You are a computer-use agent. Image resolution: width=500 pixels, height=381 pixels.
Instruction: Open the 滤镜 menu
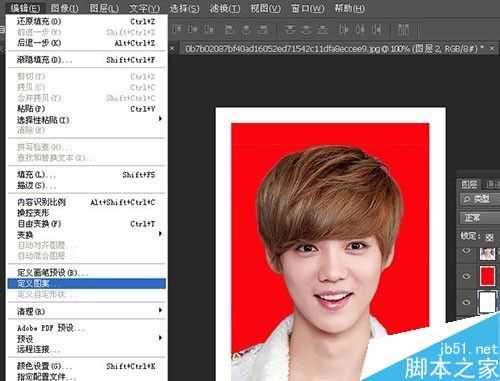click(x=225, y=8)
